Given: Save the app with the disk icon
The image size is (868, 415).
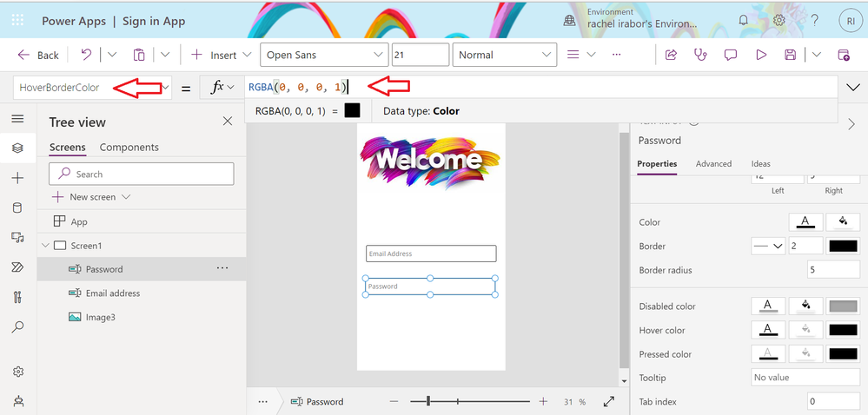Looking at the screenshot, I should [791, 55].
